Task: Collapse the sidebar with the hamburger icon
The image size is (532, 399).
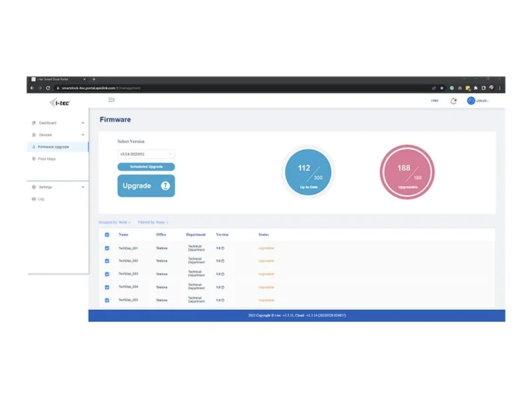Action: [111, 100]
